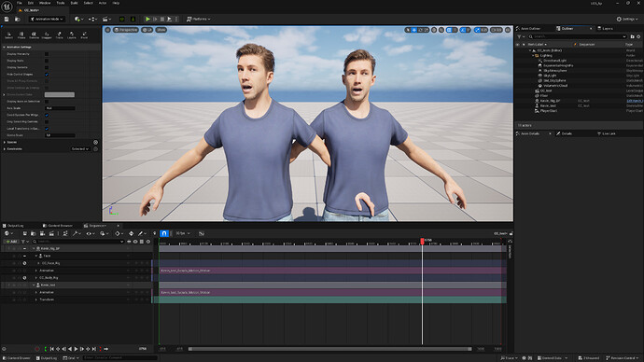
Task: Open the Platforms dropdown in the toolbar
Action: [199, 19]
